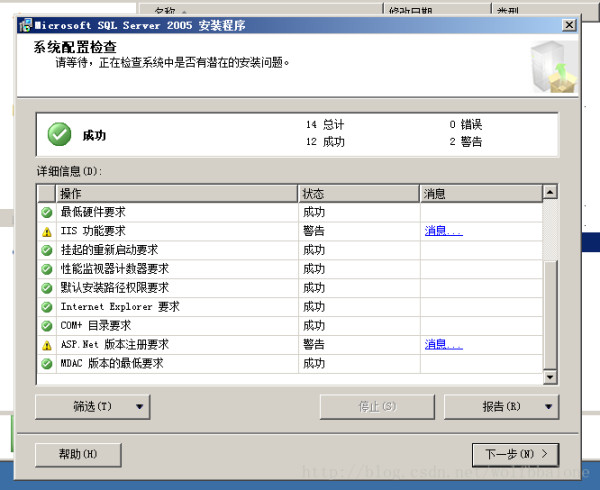Select the ASP.Net 版本注册要求 row text
This screenshot has width=600, height=490.
[x=114, y=344]
